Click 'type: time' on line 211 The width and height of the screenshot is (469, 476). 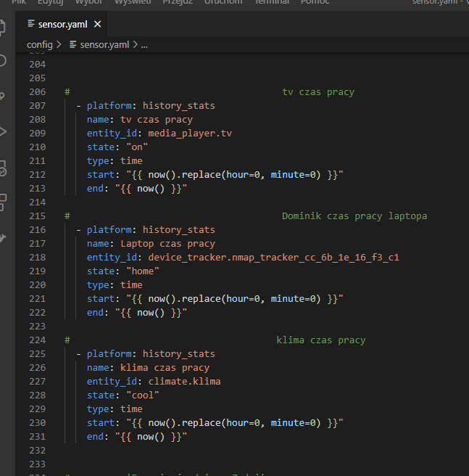click(115, 161)
